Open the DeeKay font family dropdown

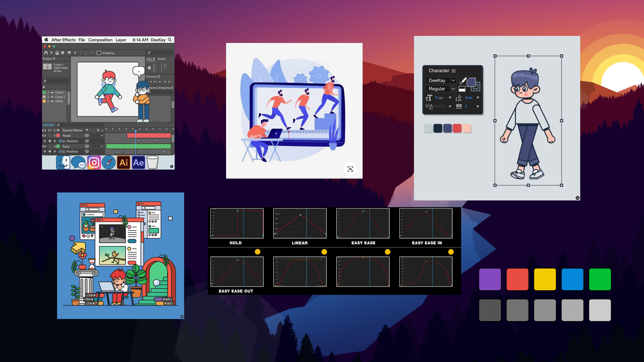(x=453, y=80)
